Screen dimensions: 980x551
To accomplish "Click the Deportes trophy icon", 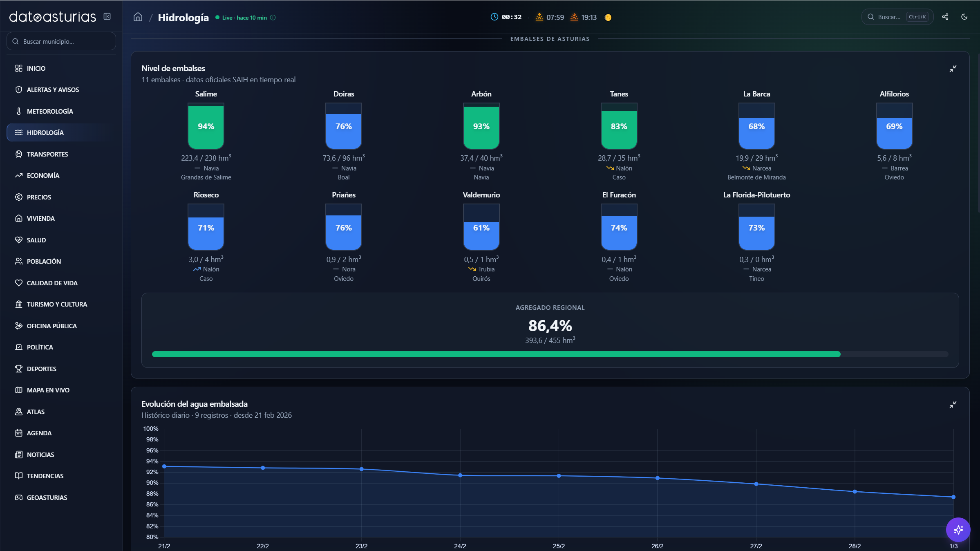I will point(19,369).
